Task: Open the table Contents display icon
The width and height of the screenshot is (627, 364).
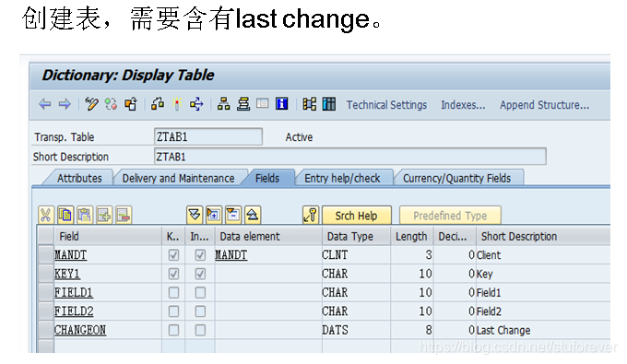Action: 262,104
